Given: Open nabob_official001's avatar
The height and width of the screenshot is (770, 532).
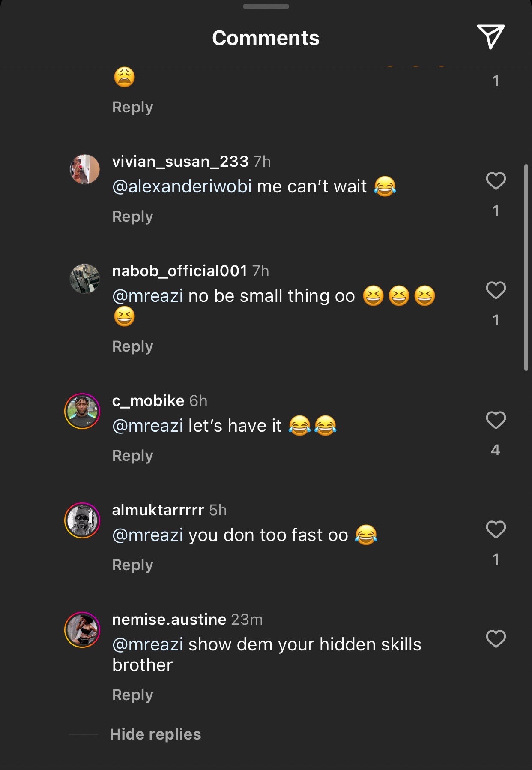Looking at the screenshot, I should 85,279.
